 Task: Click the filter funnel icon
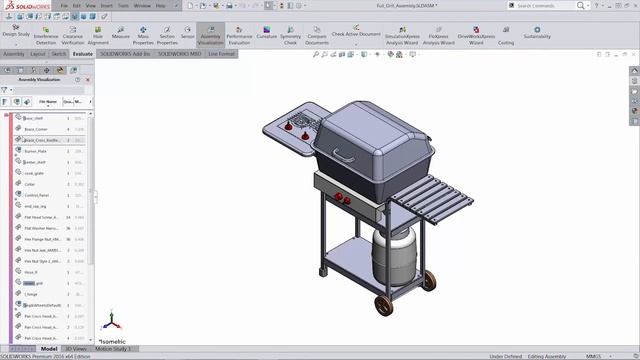pyautogui.click(x=4, y=89)
